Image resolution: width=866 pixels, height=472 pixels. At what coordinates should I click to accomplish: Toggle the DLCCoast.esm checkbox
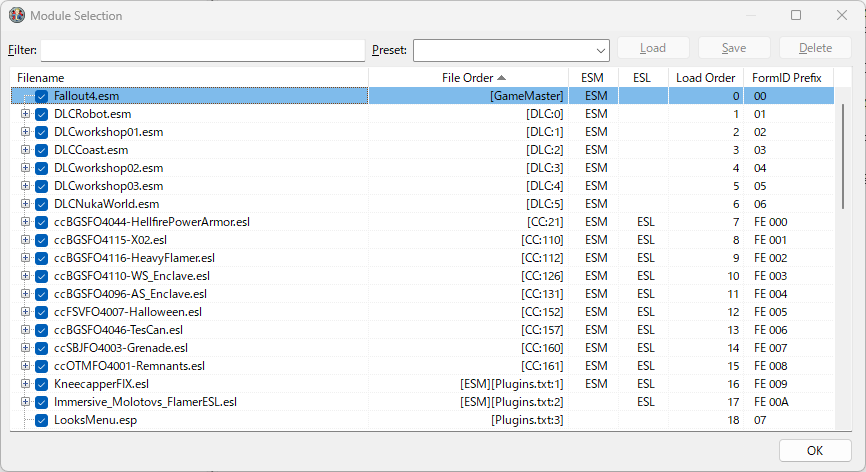click(x=41, y=150)
